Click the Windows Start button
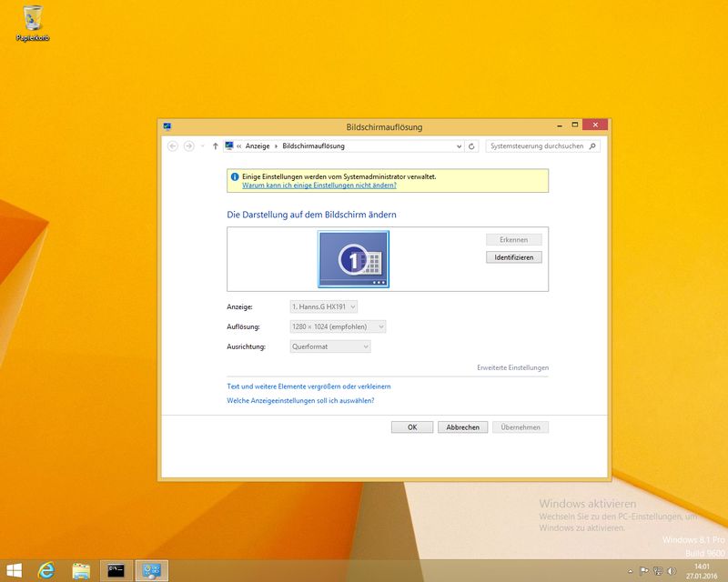 pos(15,570)
